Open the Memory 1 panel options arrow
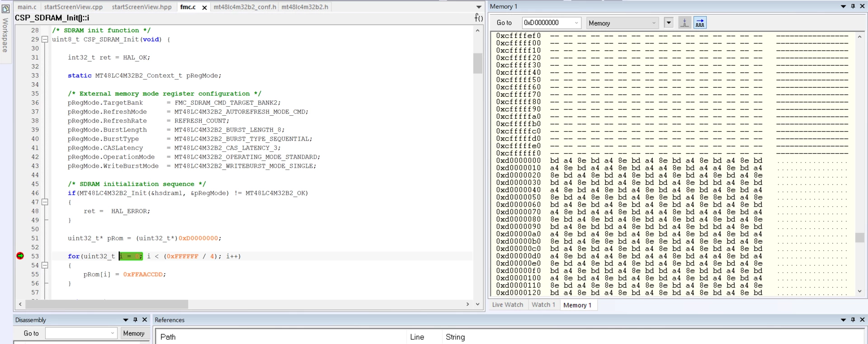Image resolution: width=868 pixels, height=344 pixels. pyautogui.click(x=843, y=6)
